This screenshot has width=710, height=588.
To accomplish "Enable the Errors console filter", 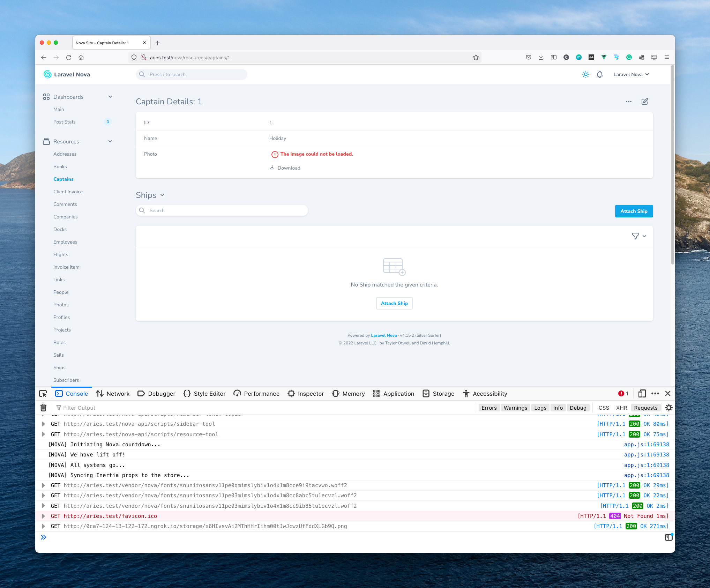I will pyautogui.click(x=489, y=408).
